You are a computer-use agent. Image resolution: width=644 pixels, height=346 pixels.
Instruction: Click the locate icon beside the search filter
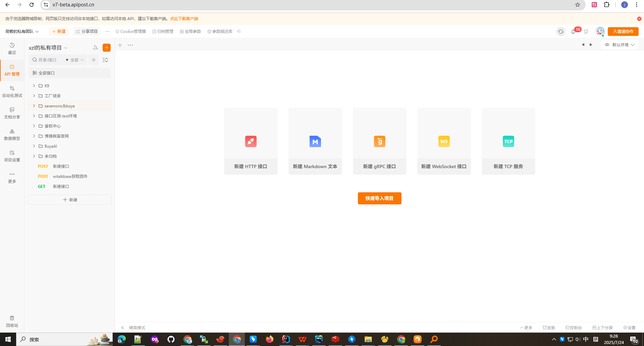pos(94,60)
